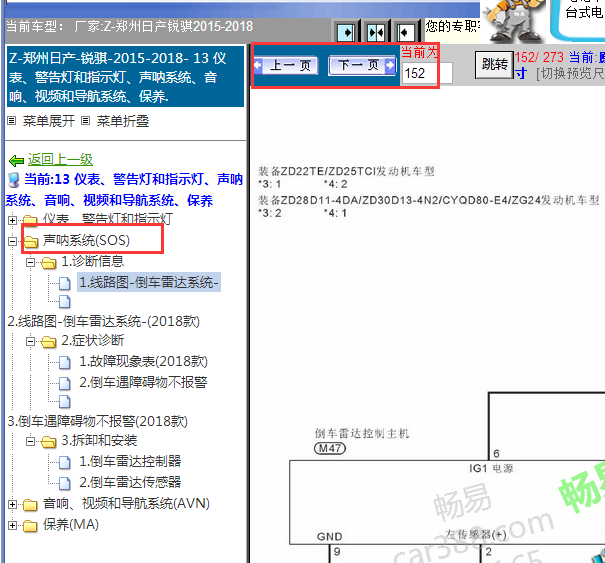Image resolution: width=605 pixels, height=563 pixels.
Task: Click the collapse-left panel arrow icon
Action: (406, 32)
